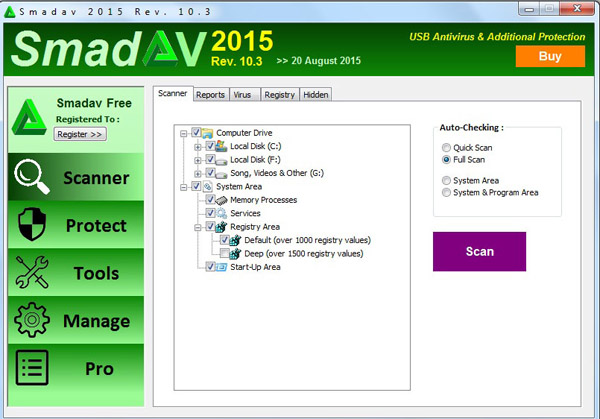The width and height of the screenshot is (600, 419).
Task: Enable Deep (over 1500 registry values) checkbox
Action: [x=224, y=253]
